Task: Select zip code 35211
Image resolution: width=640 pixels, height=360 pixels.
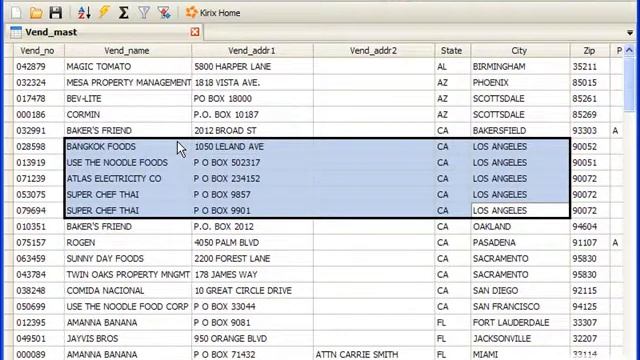Action: (589, 67)
